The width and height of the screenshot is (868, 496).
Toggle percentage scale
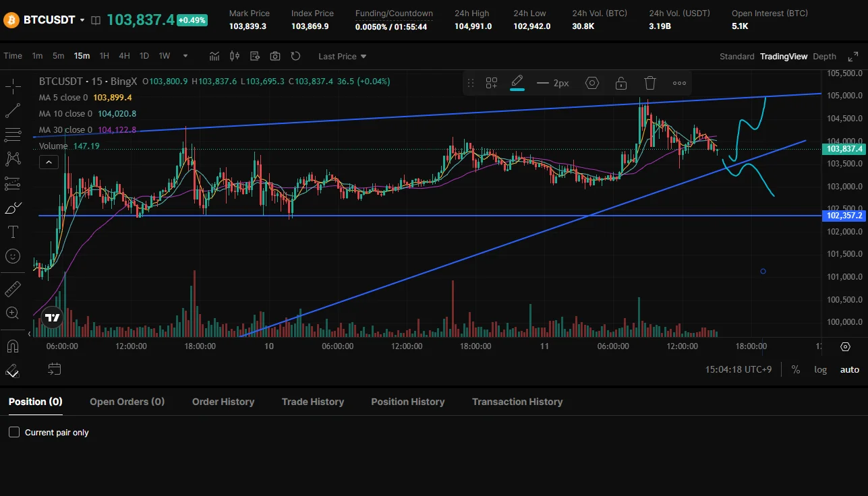[x=796, y=369]
